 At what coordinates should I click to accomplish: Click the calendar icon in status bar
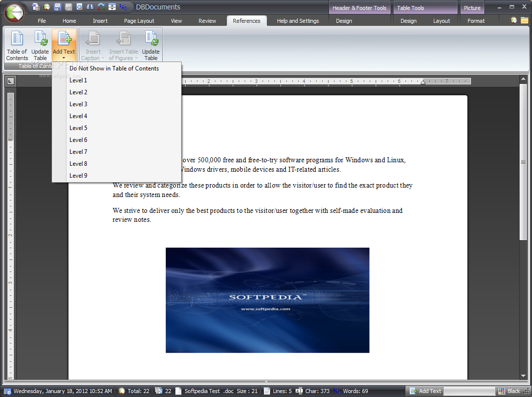(x=7, y=391)
